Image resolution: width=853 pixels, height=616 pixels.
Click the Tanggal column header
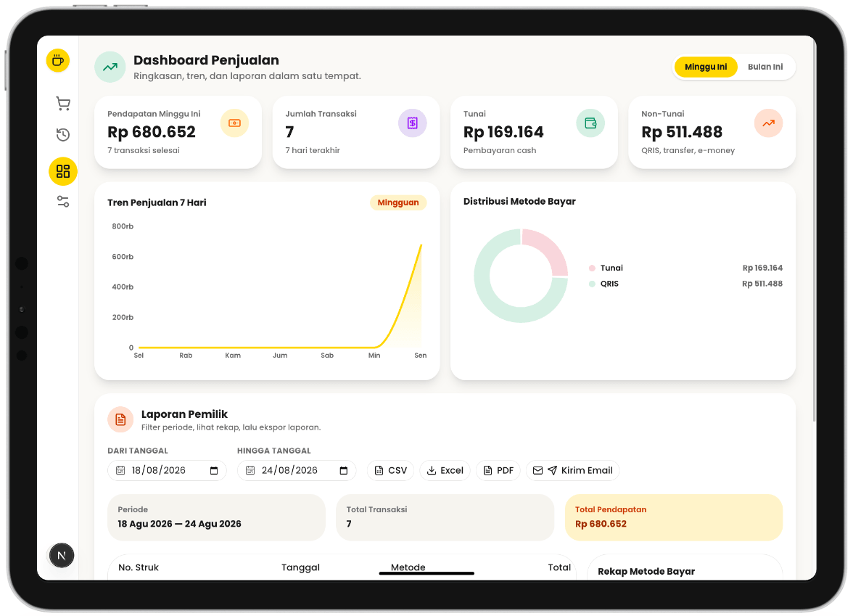pos(300,567)
